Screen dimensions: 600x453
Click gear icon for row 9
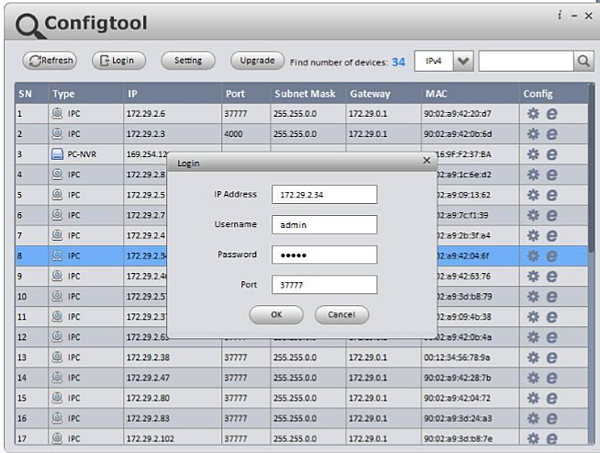click(x=533, y=276)
